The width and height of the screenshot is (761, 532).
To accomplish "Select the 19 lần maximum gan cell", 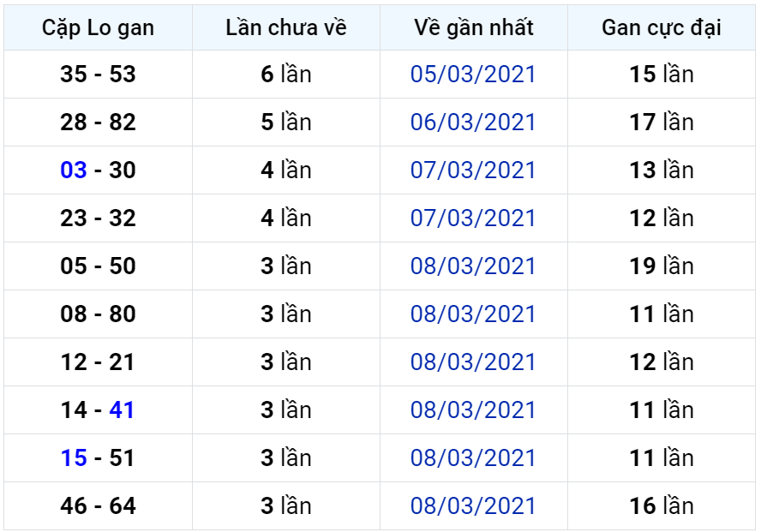I will (x=662, y=266).
